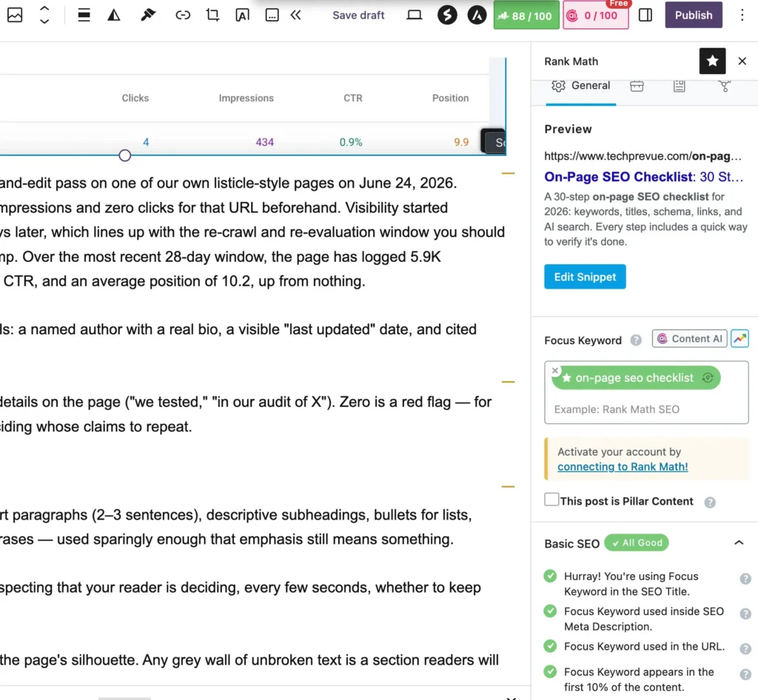Apply a duotone filter via the triangle icon
The image size is (758, 700).
[x=114, y=15]
